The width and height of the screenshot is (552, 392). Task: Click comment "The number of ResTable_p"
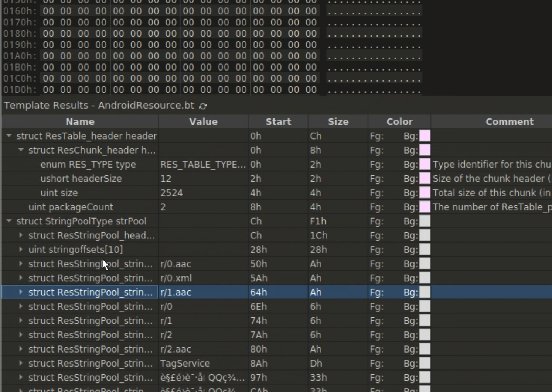tap(492, 207)
